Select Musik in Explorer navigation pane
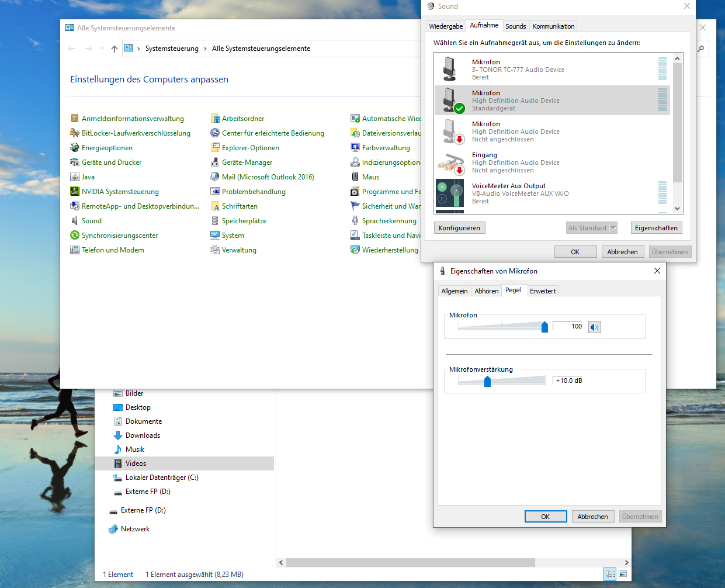 point(135,449)
